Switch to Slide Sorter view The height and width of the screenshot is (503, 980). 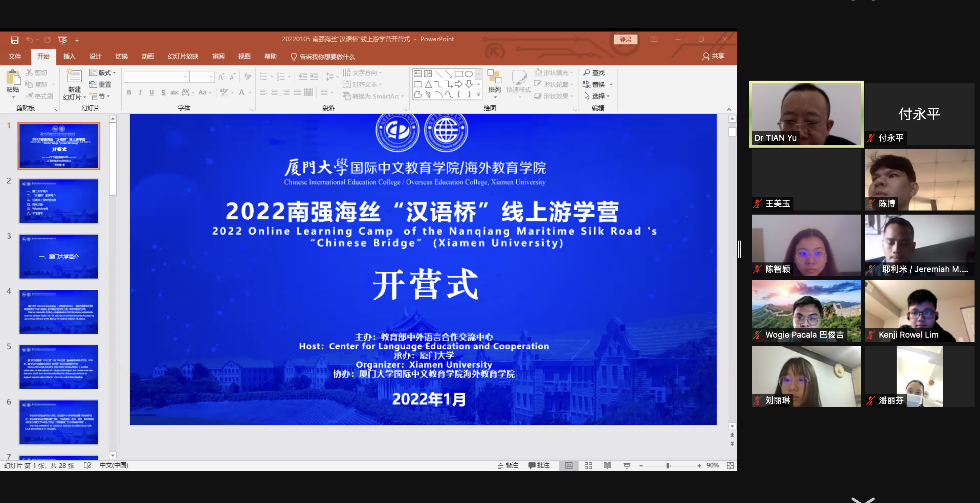pos(588,465)
